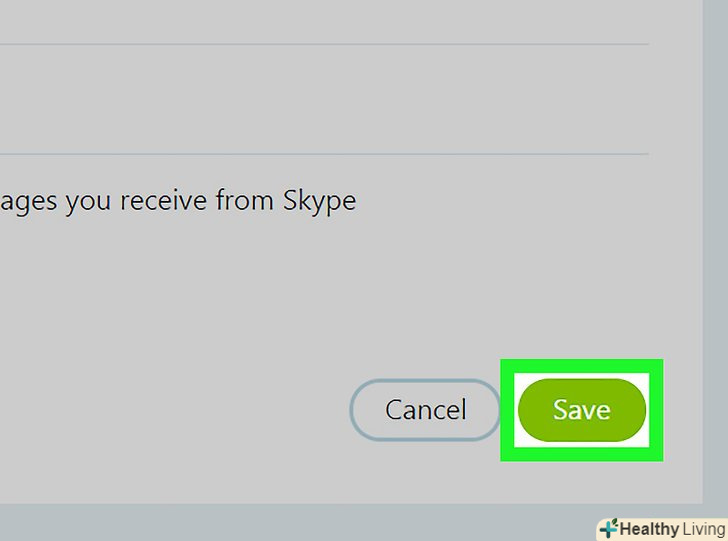728x541 pixels.
Task: Click the gray margin right of the panel
Action: point(715,250)
